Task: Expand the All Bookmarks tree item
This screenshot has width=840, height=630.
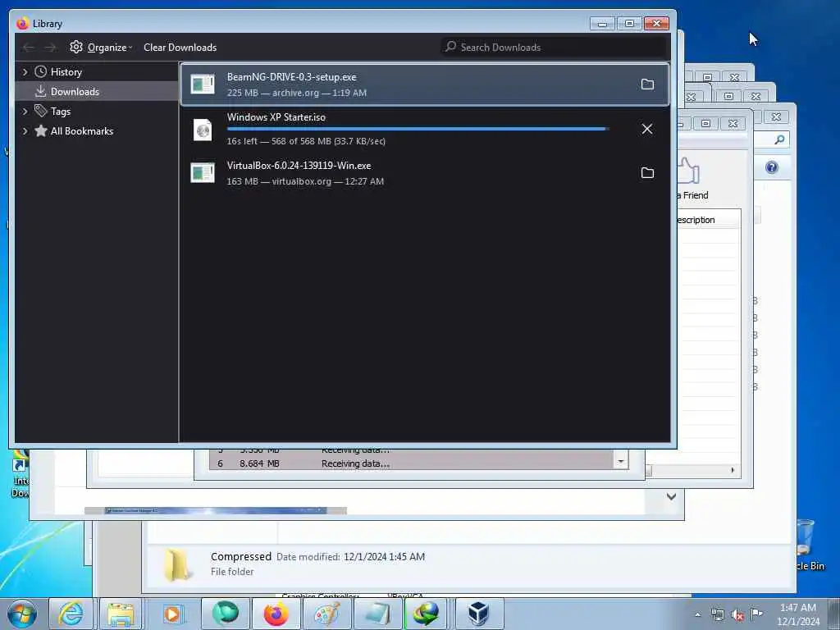Action: [x=25, y=130]
